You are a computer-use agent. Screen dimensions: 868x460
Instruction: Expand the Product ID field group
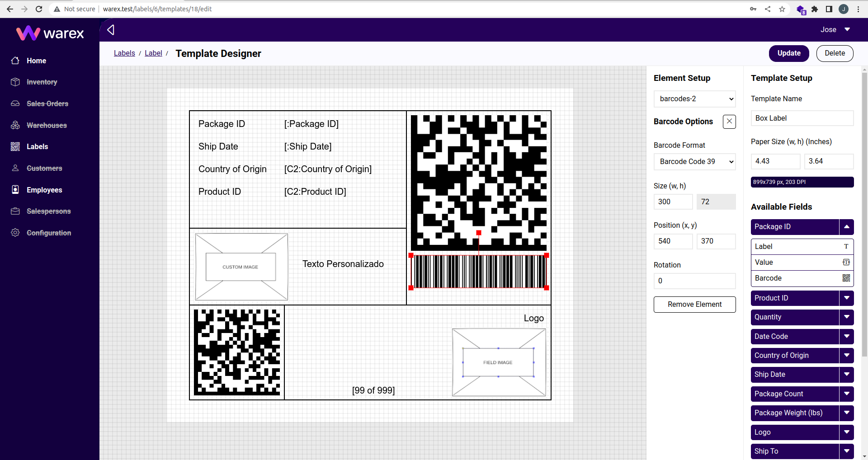pyautogui.click(x=847, y=298)
